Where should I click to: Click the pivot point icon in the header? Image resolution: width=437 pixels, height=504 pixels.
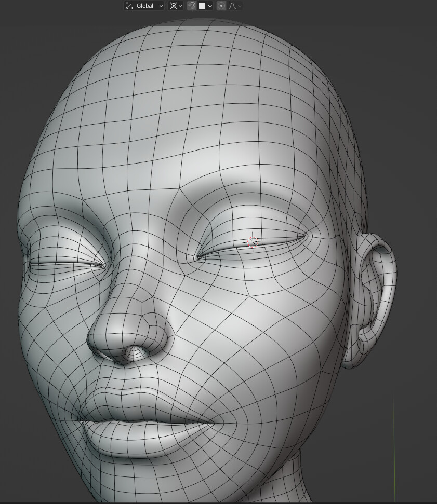tap(173, 6)
